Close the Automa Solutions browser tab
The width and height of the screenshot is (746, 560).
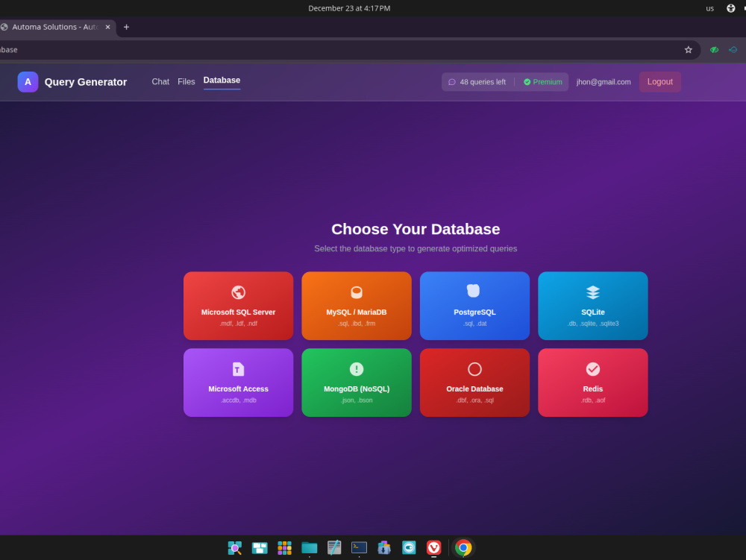107,27
